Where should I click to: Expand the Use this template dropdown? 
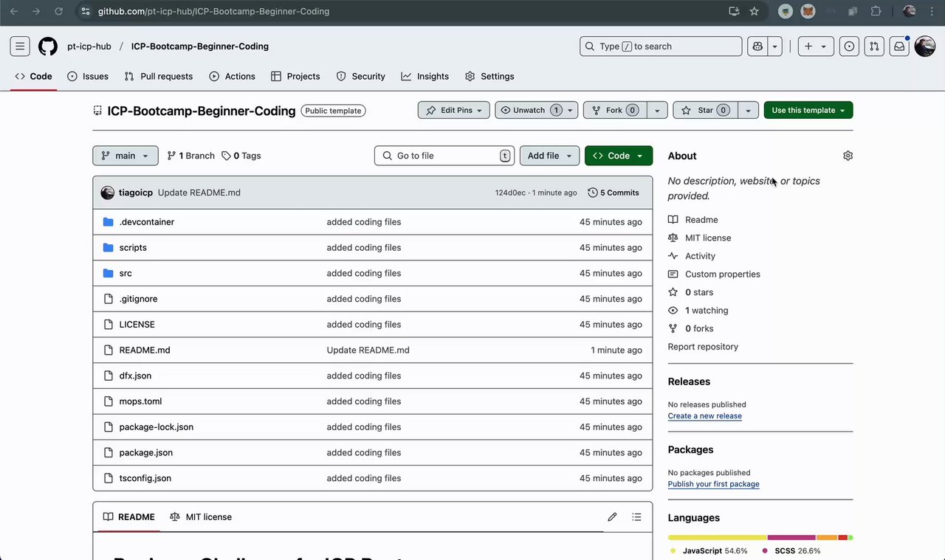808,111
